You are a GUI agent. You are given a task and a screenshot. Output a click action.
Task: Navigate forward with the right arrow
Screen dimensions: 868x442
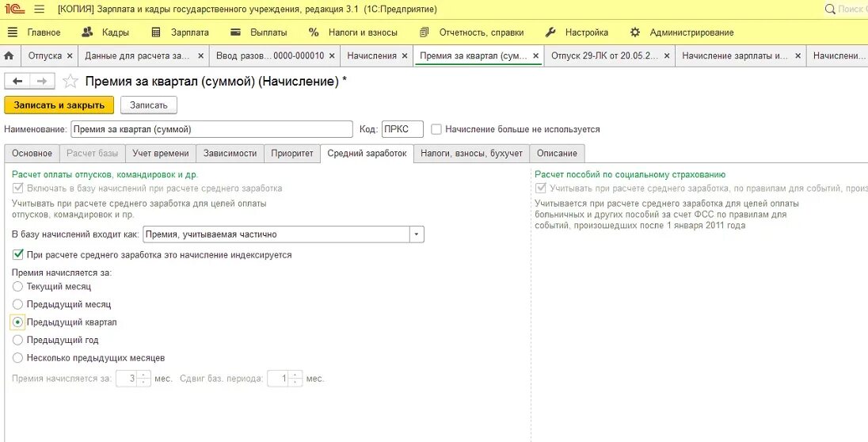43,82
